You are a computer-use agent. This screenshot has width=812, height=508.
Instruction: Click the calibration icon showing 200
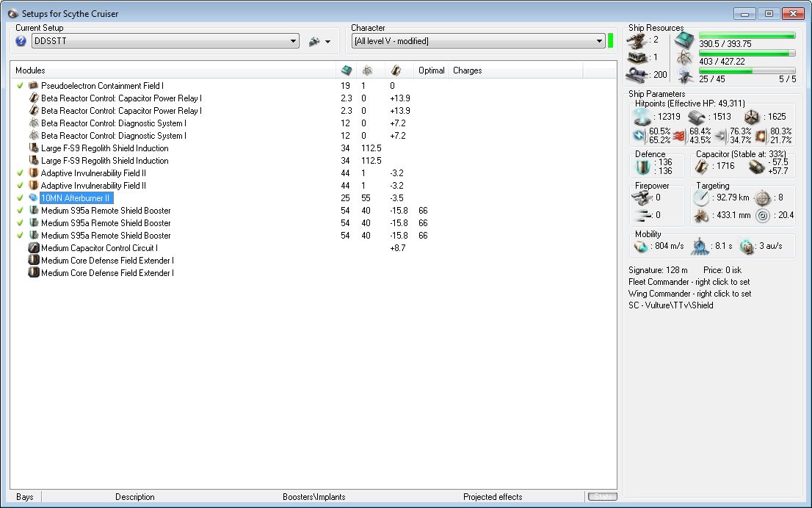pyautogui.click(x=637, y=75)
